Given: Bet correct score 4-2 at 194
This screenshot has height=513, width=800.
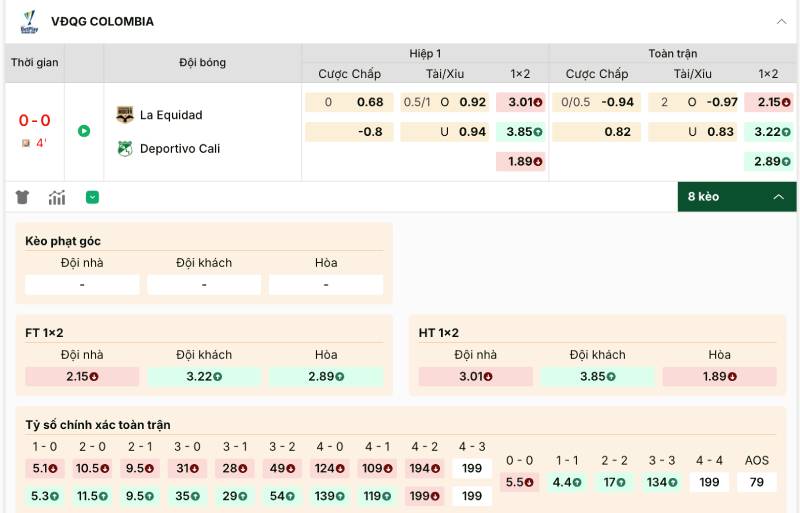Looking at the screenshot, I should (424, 469).
